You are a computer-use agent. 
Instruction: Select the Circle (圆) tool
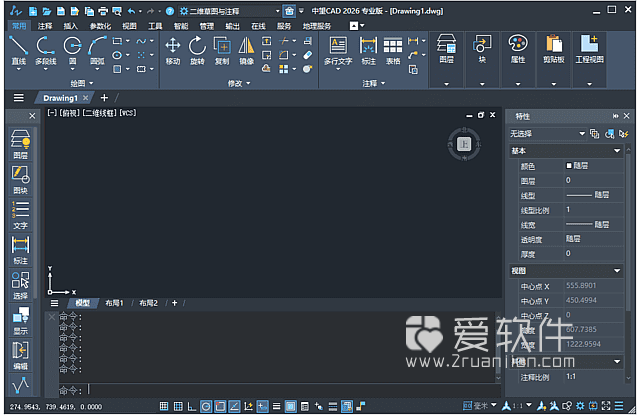[x=72, y=50]
